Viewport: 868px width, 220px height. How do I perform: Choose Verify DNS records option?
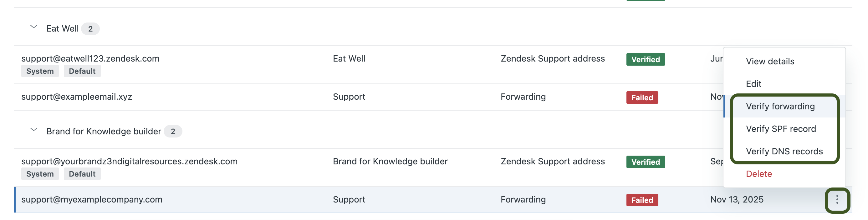(x=784, y=151)
